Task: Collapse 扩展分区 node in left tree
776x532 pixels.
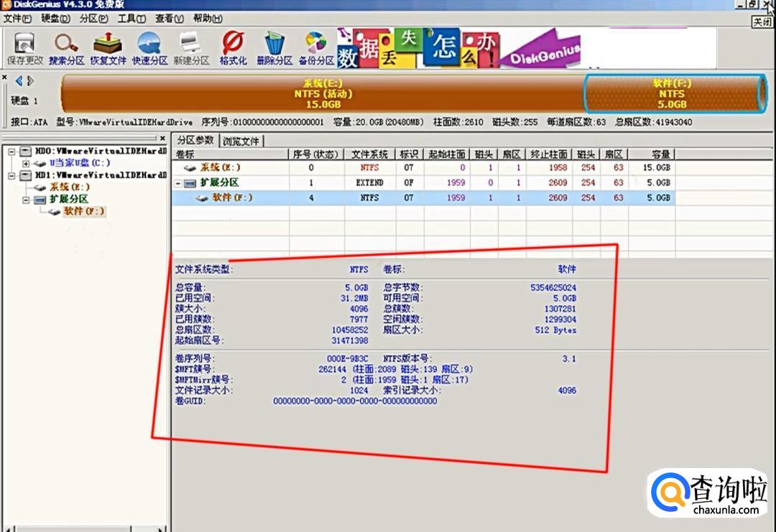Action: tap(26, 200)
